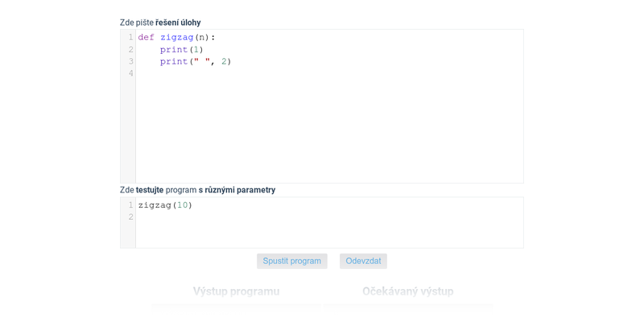Image resolution: width=644 pixels, height=322 pixels.
Task: Click the print(" ", 2) code line
Action: pos(196,62)
